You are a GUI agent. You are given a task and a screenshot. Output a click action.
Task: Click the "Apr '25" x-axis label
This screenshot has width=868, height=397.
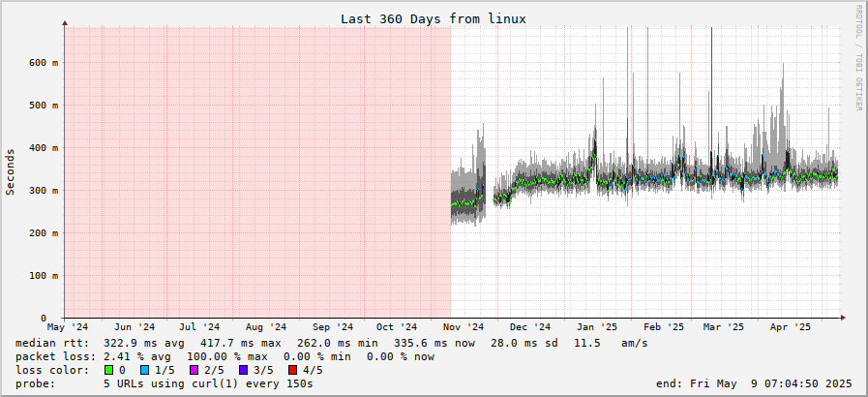791,327
